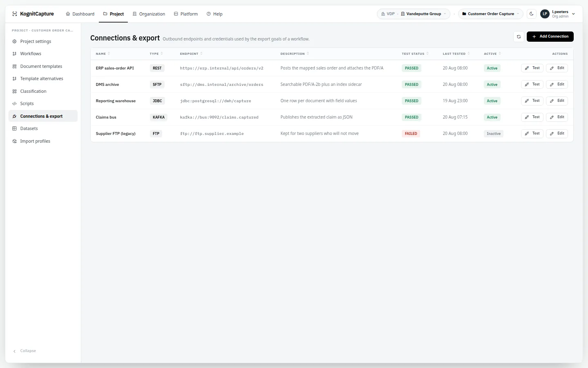Sort by the Endpoint column header
Viewport: 588px width, 368px height.
coord(191,54)
